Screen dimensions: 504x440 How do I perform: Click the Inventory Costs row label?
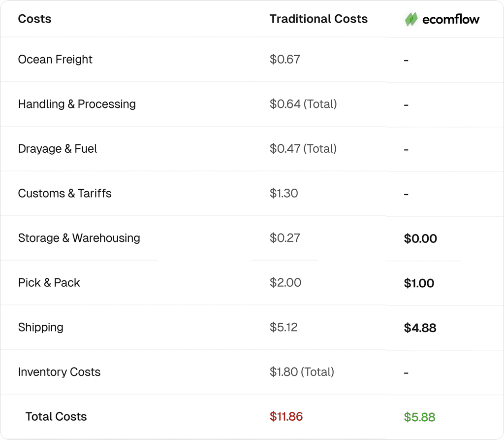coord(59,372)
